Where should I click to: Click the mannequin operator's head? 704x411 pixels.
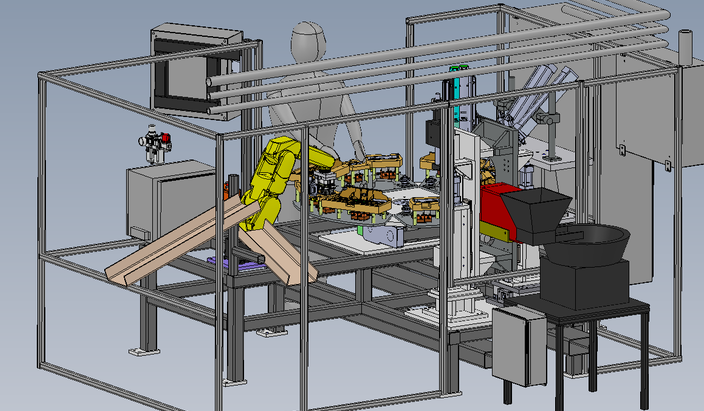[x=308, y=41]
